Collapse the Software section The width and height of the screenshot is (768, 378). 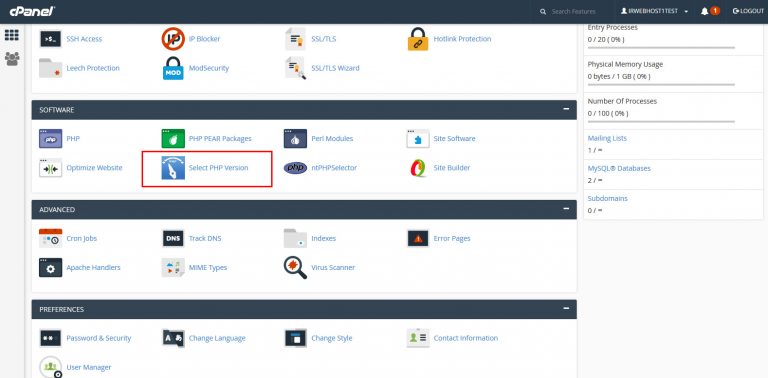click(566, 109)
